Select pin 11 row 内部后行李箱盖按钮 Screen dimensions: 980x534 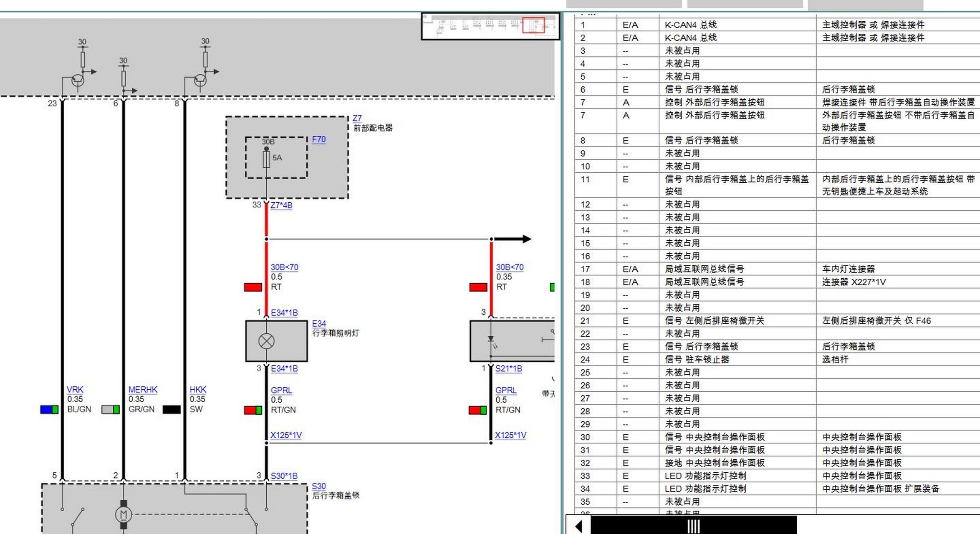pyautogui.click(x=777, y=185)
